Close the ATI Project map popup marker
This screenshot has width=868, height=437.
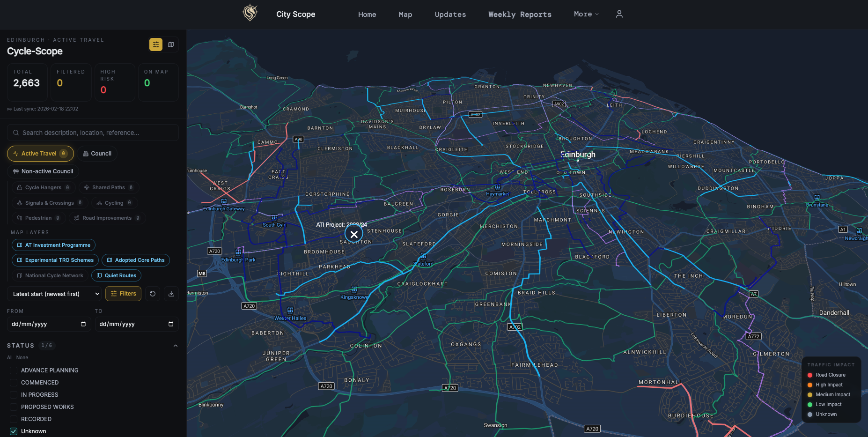(x=354, y=234)
